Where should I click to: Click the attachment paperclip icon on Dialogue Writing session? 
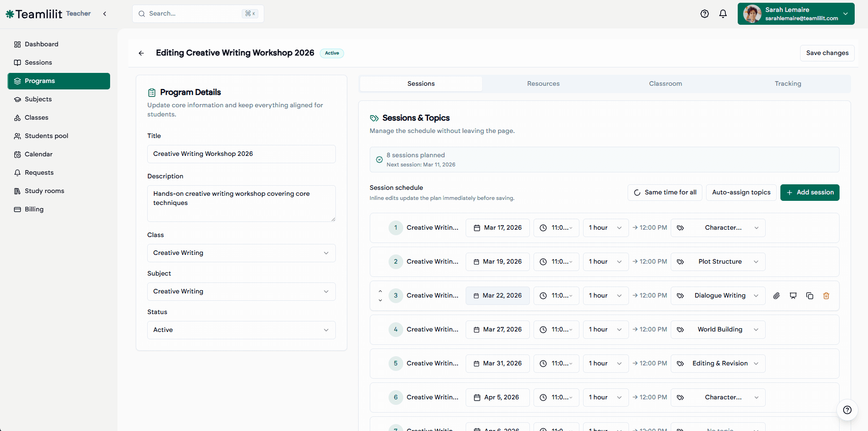[x=777, y=296]
